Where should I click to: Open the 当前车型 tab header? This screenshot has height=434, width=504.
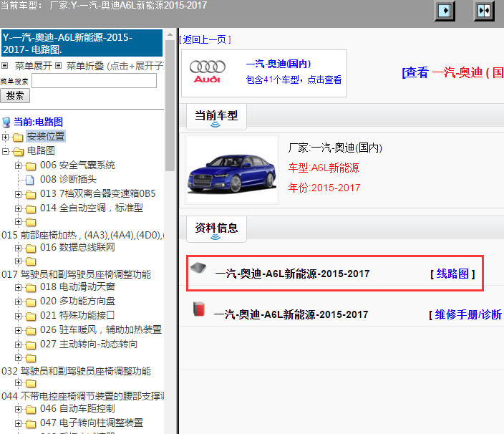216,116
